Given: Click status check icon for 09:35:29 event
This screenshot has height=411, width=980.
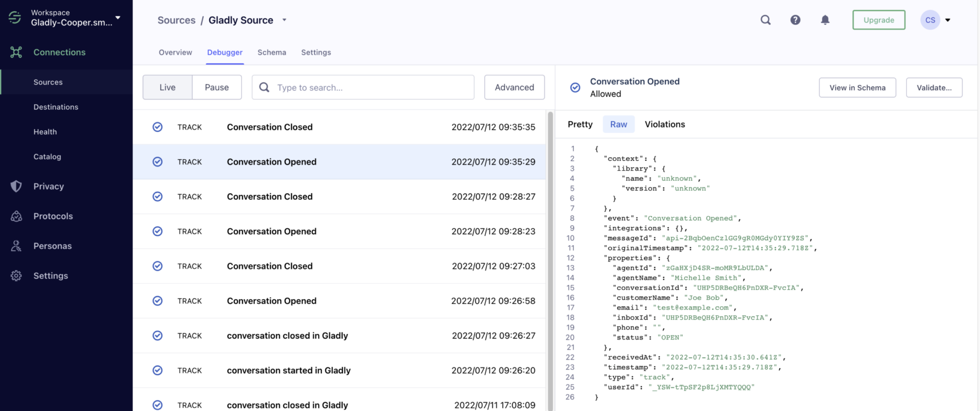Looking at the screenshot, I should 158,162.
